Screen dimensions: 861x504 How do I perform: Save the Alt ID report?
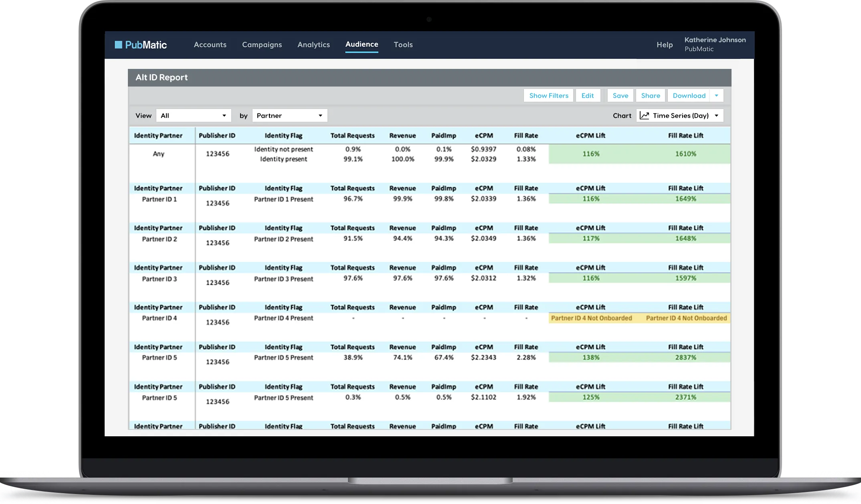pos(620,95)
